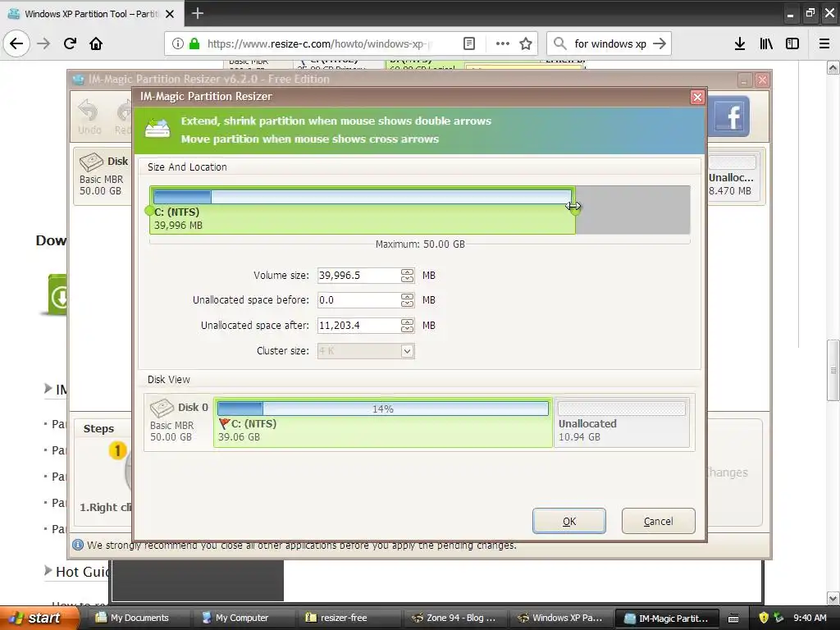The image size is (840, 630).
Task: Click Undo in the Partition Resizer toolbar
Action: pos(89,117)
